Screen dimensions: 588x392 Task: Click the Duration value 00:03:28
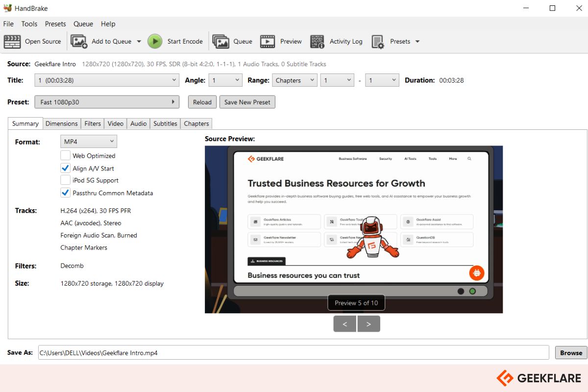point(451,80)
